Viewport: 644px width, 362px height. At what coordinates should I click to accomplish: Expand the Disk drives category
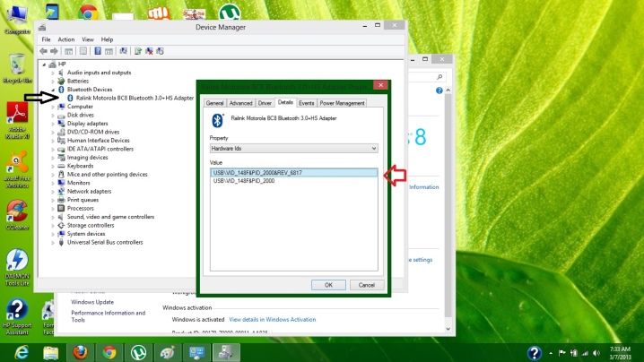click(x=53, y=116)
